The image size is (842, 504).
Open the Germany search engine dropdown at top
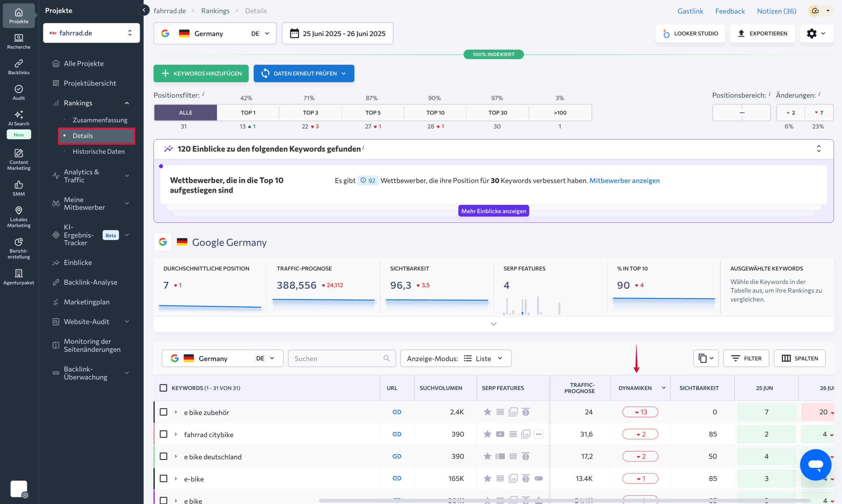(x=215, y=33)
